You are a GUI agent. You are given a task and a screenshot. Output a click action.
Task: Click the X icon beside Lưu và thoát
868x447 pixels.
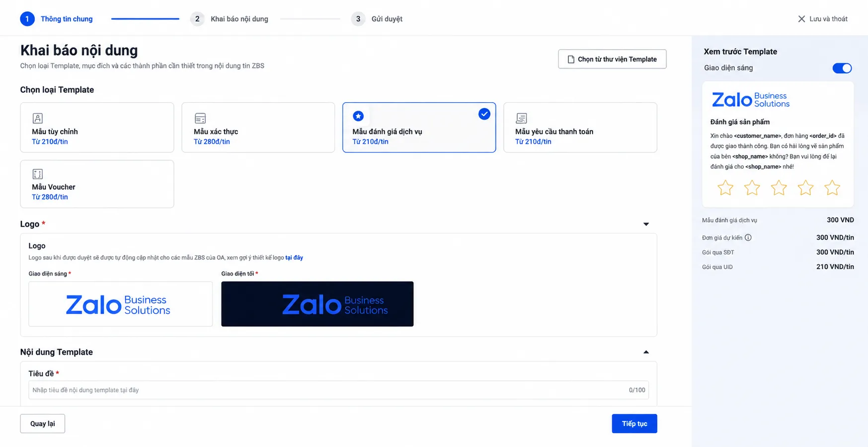(801, 19)
